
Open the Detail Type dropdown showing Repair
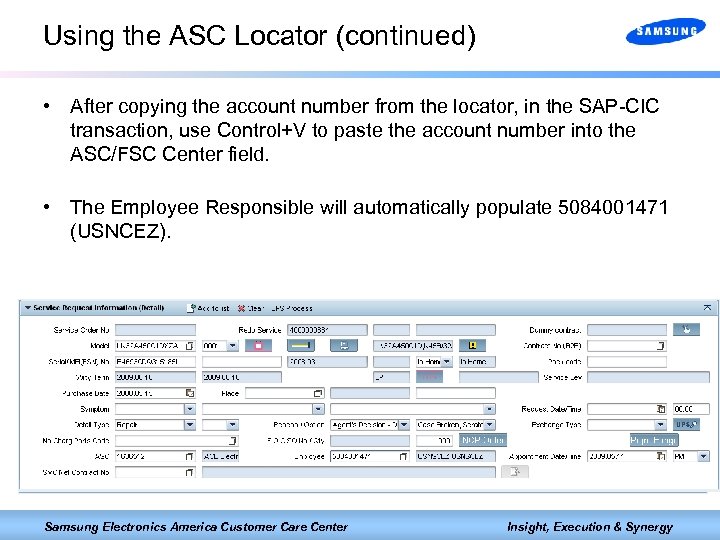pos(190,425)
